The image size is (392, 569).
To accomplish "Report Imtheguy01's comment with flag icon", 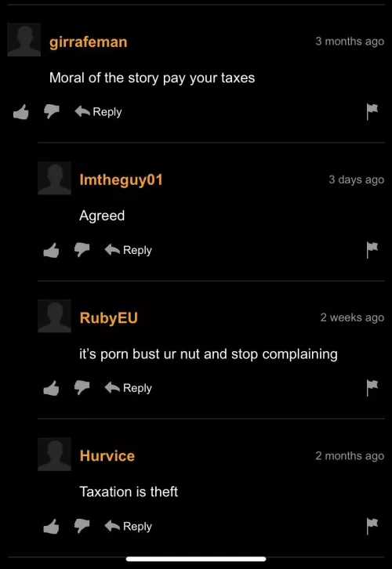I will [x=372, y=250].
